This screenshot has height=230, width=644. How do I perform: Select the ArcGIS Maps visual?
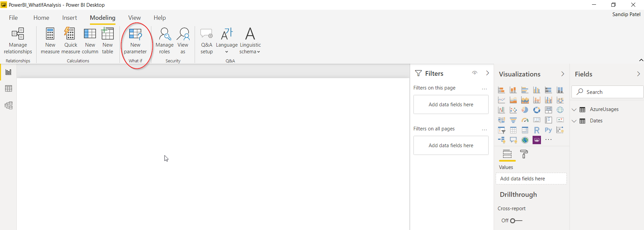coord(525,140)
